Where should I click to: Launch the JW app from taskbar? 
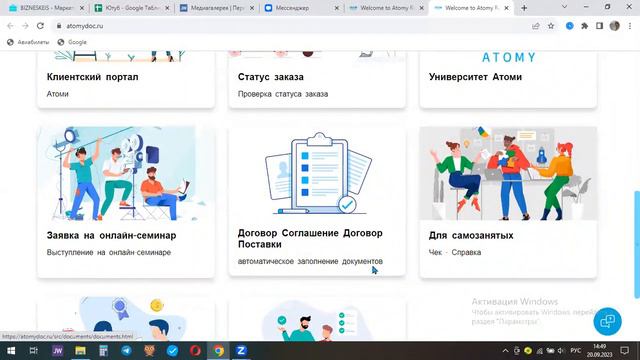click(57, 351)
